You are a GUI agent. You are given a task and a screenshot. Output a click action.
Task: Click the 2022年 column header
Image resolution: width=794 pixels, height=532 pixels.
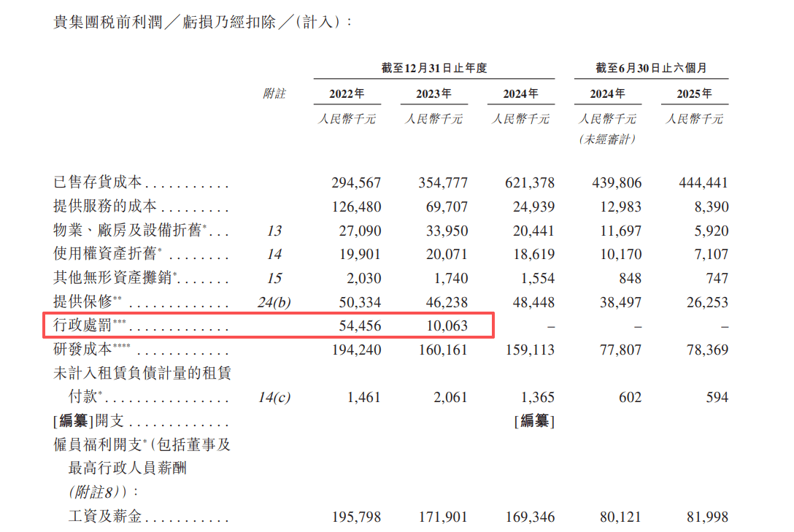348,93
